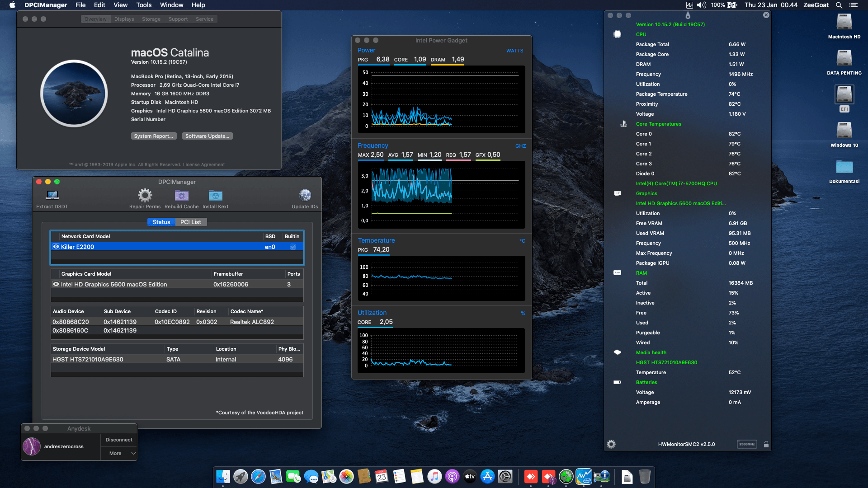Viewport: 868px width, 488px height.
Task: Open Intel Power Gadget from the Dock
Action: pos(584,476)
